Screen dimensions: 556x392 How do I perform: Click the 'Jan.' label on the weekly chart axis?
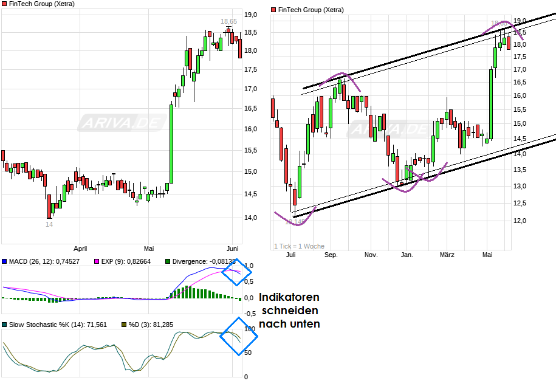coord(407,255)
